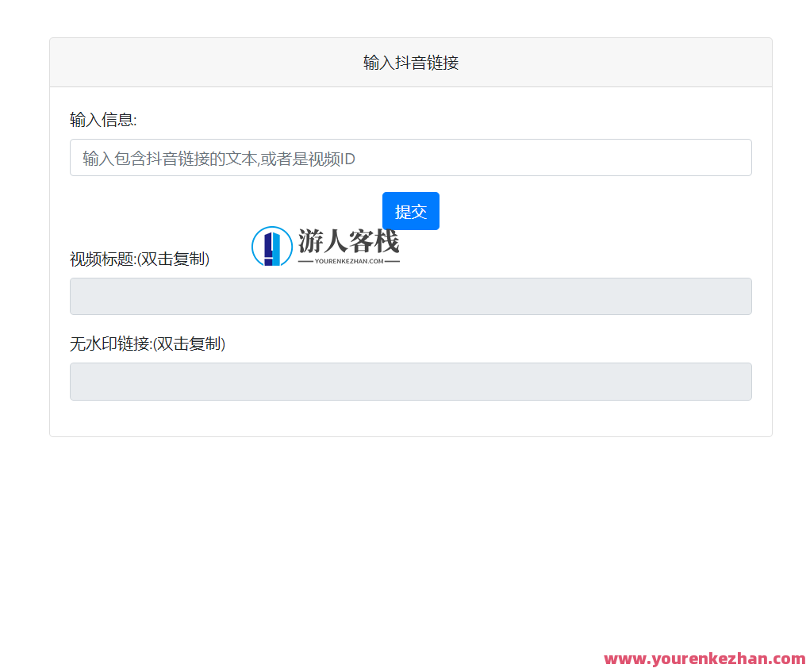
Task: Click the card header bar at the top
Action: click(410, 61)
